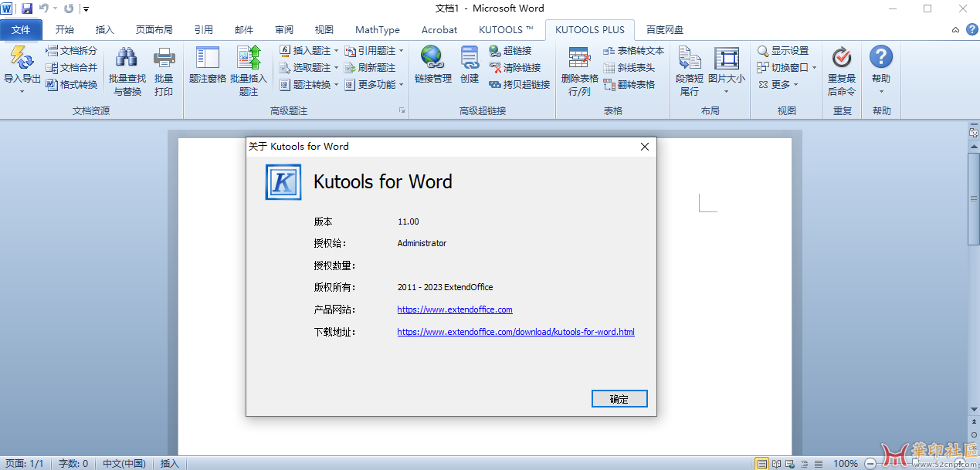Open the 格式转换 format converter

72,85
